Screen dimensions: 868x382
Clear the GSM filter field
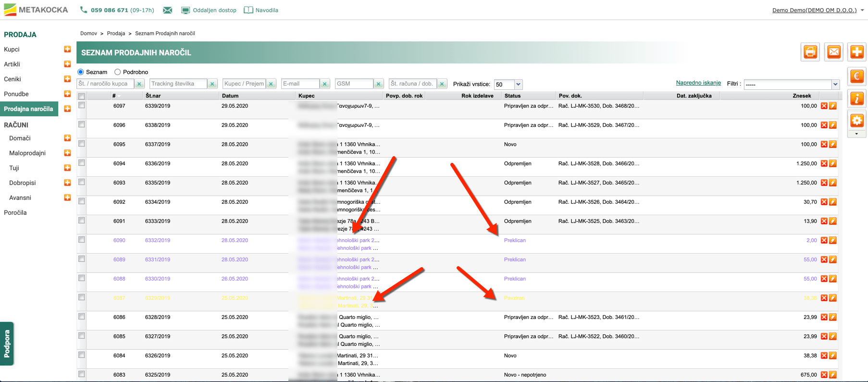point(379,84)
